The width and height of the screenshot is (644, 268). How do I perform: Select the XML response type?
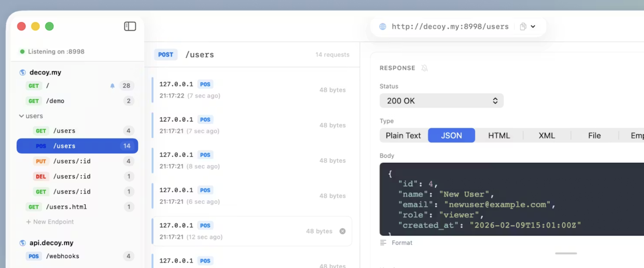tap(547, 136)
